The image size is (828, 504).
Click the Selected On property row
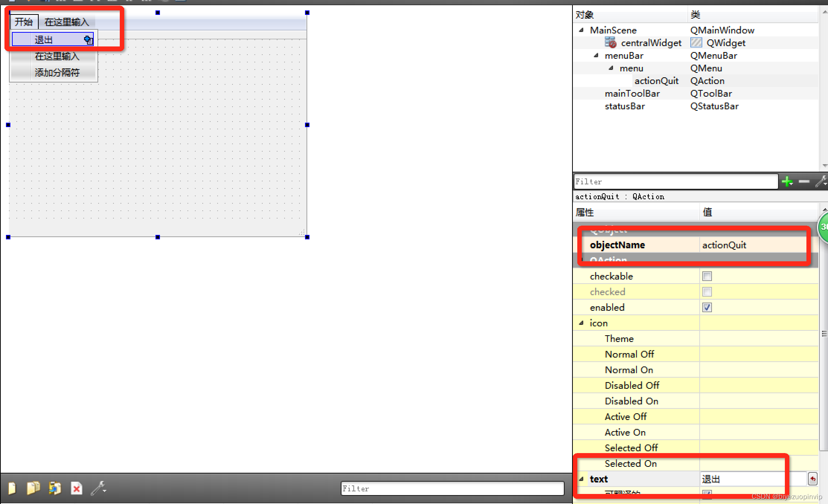point(696,463)
